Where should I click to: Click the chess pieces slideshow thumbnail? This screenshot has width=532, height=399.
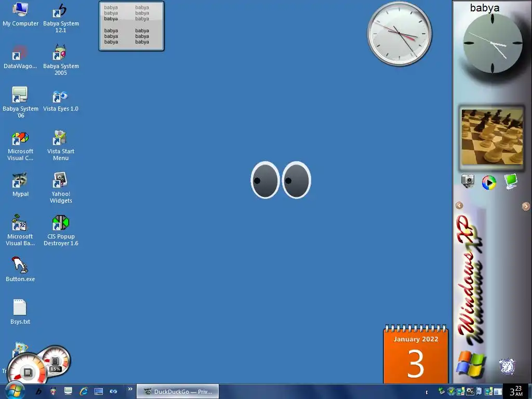492,137
